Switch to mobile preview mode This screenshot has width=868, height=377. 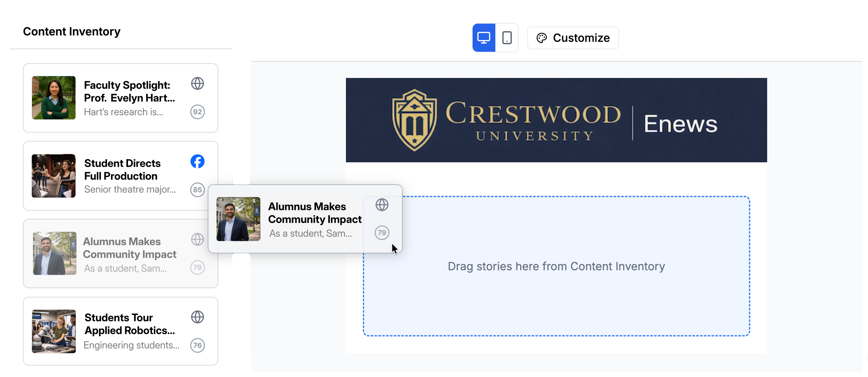pos(506,37)
